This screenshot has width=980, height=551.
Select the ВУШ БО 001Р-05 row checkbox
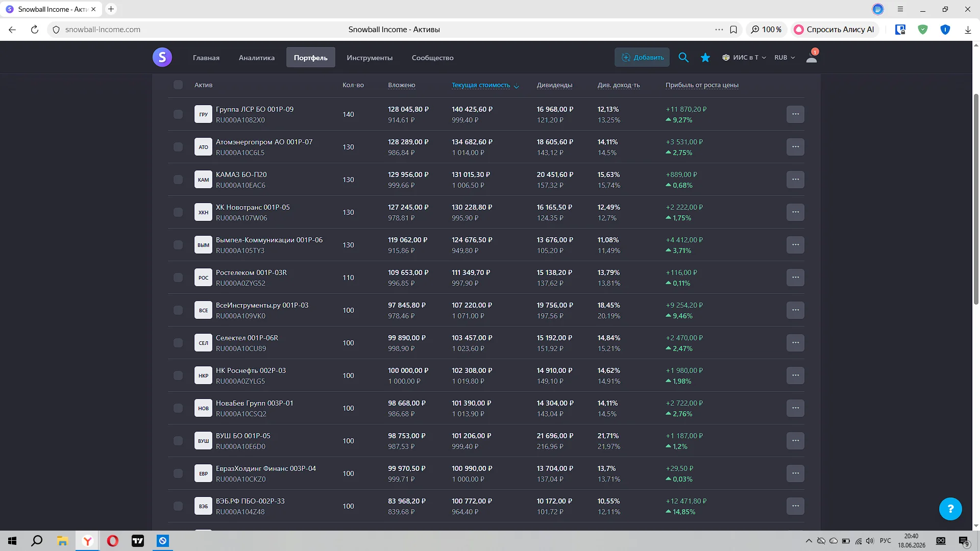[x=178, y=441]
